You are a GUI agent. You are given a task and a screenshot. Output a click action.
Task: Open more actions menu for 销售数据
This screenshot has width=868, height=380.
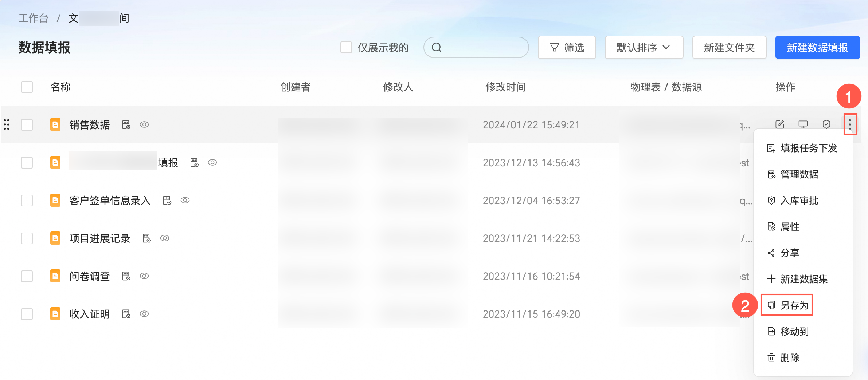(x=850, y=124)
